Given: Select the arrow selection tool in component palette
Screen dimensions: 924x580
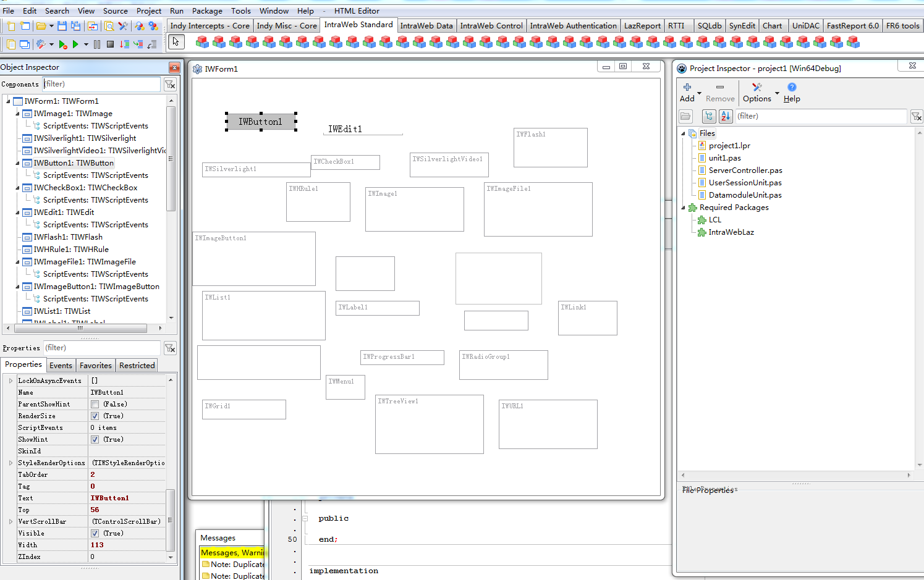Looking at the screenshot, I should 176,42.
